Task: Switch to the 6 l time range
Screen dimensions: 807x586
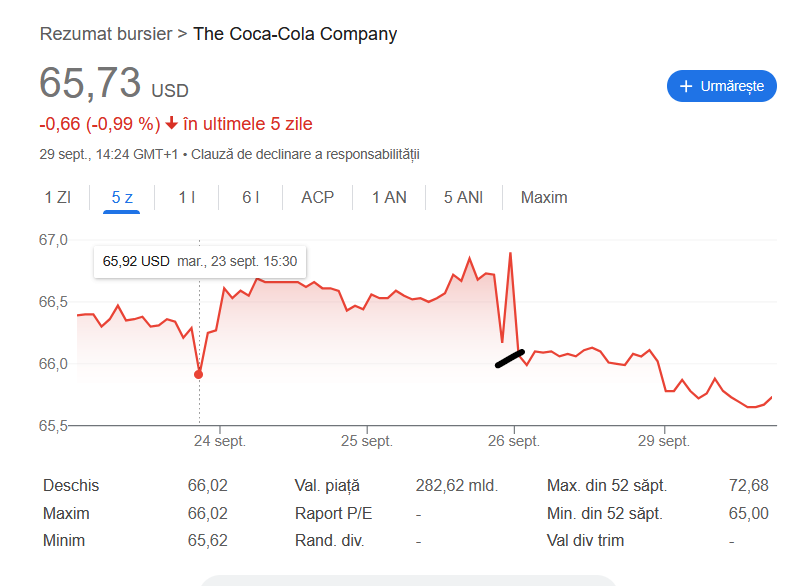Action: coord(251,198)
